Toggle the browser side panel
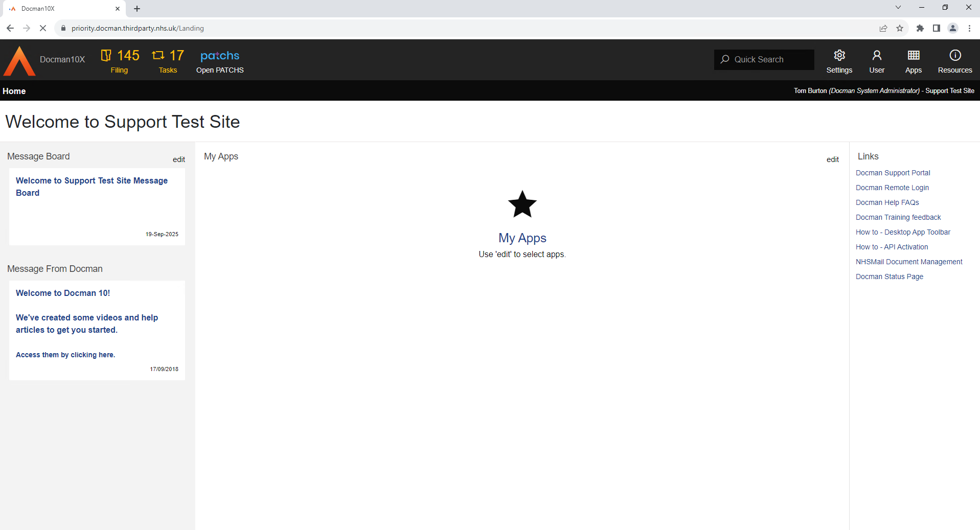980x530 pixels. [x=936, y=28]
